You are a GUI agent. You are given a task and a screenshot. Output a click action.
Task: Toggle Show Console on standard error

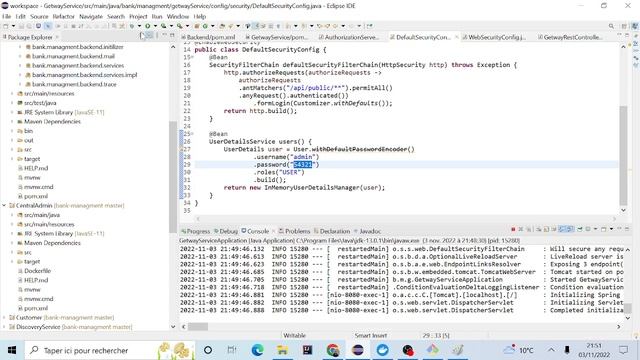(570, 229)
